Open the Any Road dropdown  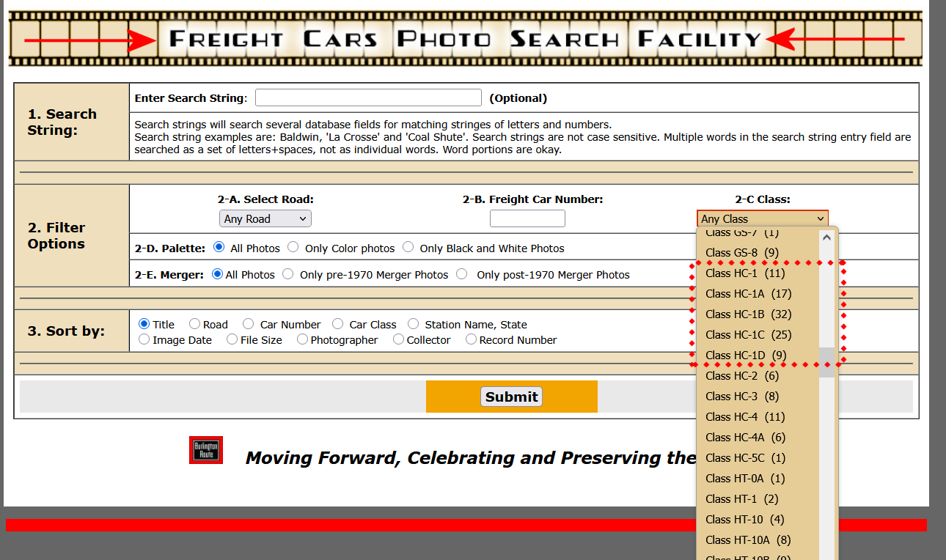[265, 218]
